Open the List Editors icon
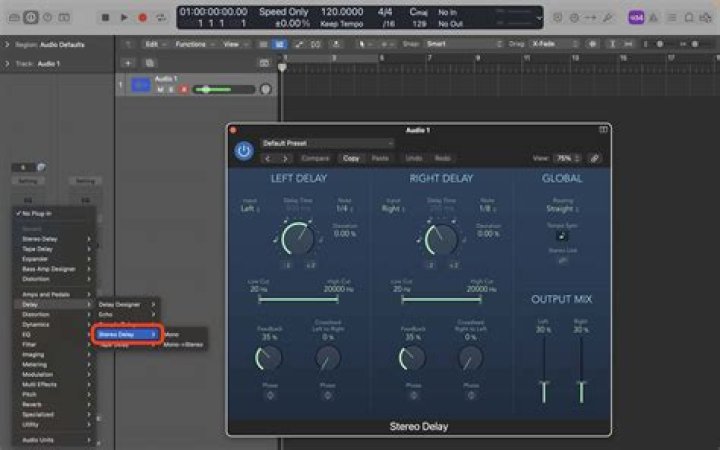 coord(671,17)
